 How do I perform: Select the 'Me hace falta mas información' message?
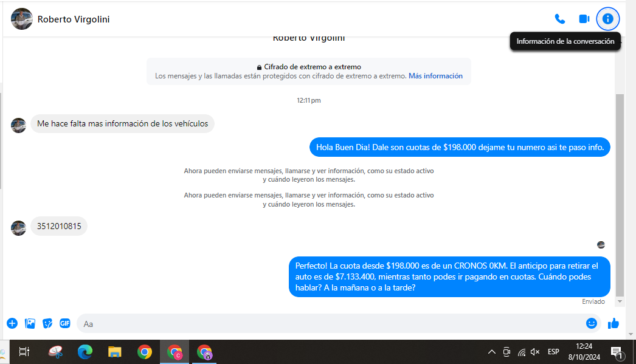pos(122,123)
